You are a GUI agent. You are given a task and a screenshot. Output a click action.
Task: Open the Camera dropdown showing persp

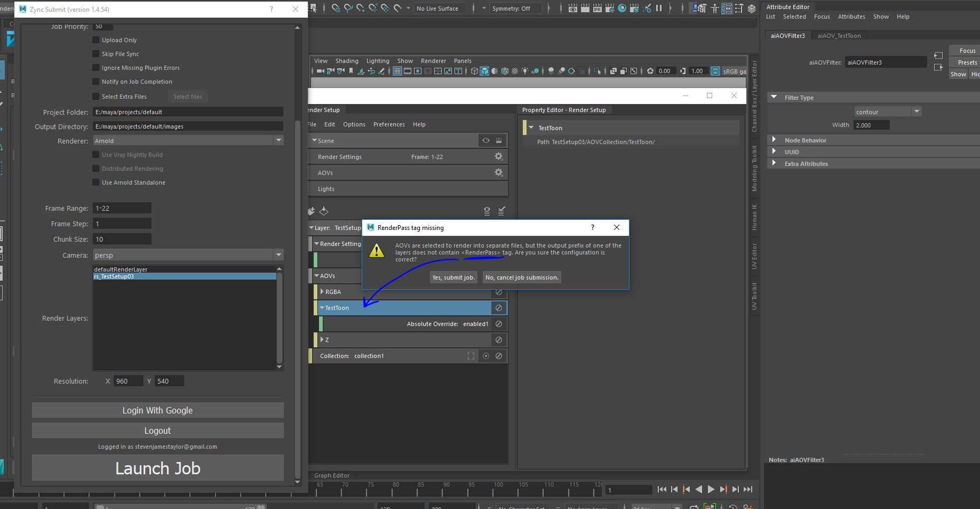click(188, 255)
